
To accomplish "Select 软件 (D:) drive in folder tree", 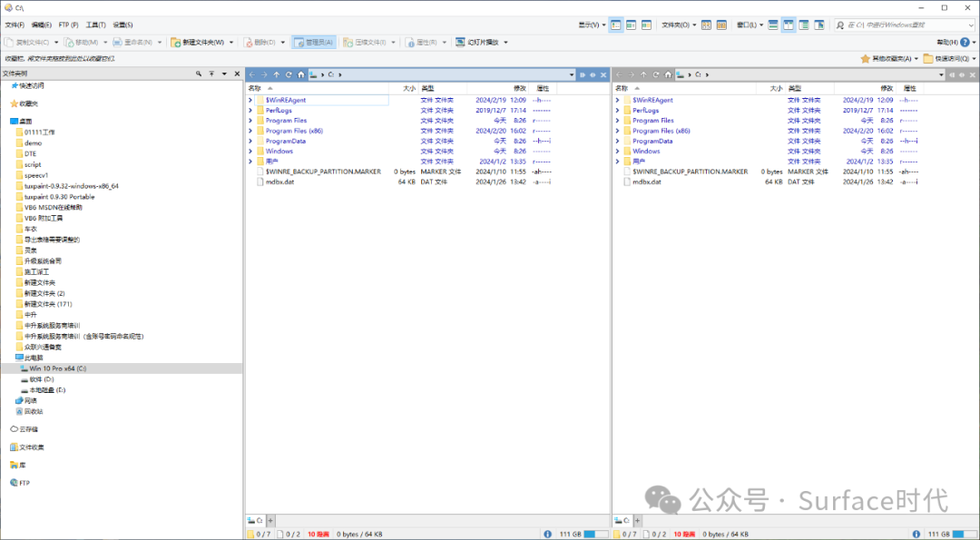I will pyautogui.click(x=42, y=379).
